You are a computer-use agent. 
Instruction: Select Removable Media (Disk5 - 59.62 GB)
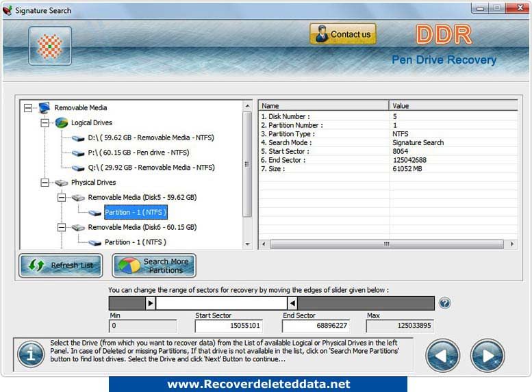coord(142,197)
